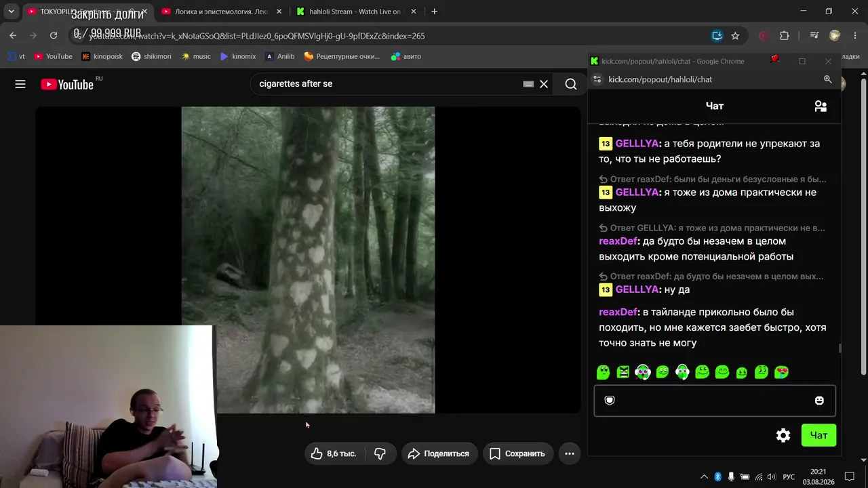Viewport: 868px width, 488px height.
Task: Click the chat message input field
Action: pyautogui.click(x=715, y=401)
